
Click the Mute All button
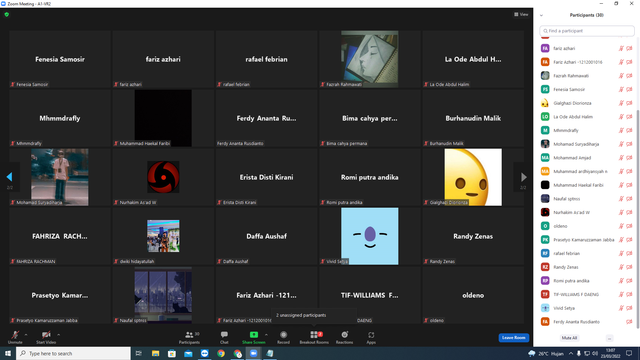(569, 338)
